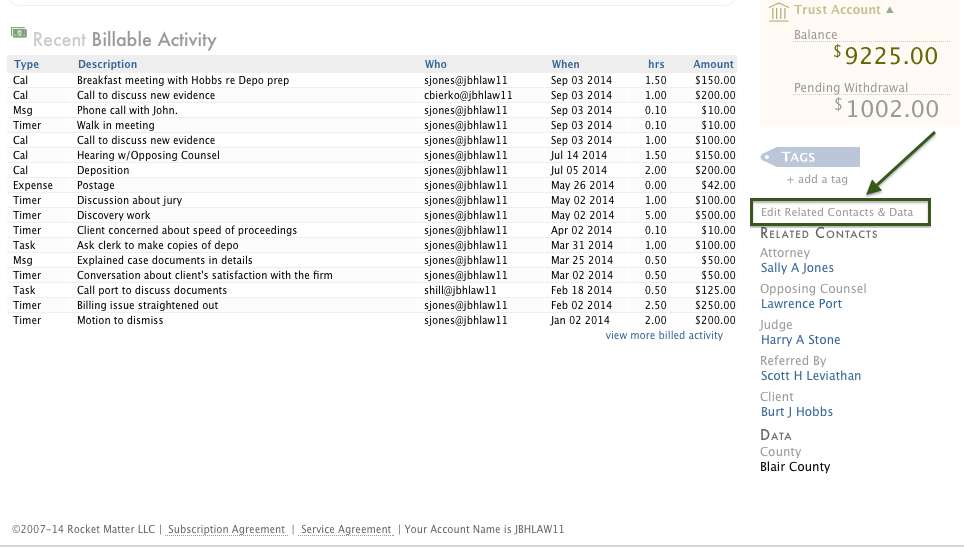
Task: Click the Recent Billable Activity money icon
Action: tap(19, 33)
